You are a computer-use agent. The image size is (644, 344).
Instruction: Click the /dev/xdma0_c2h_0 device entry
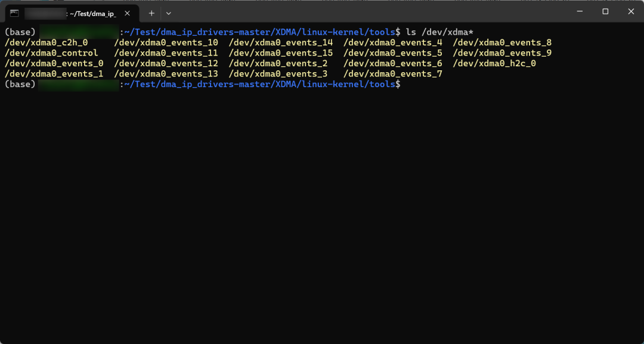(45, 42)
